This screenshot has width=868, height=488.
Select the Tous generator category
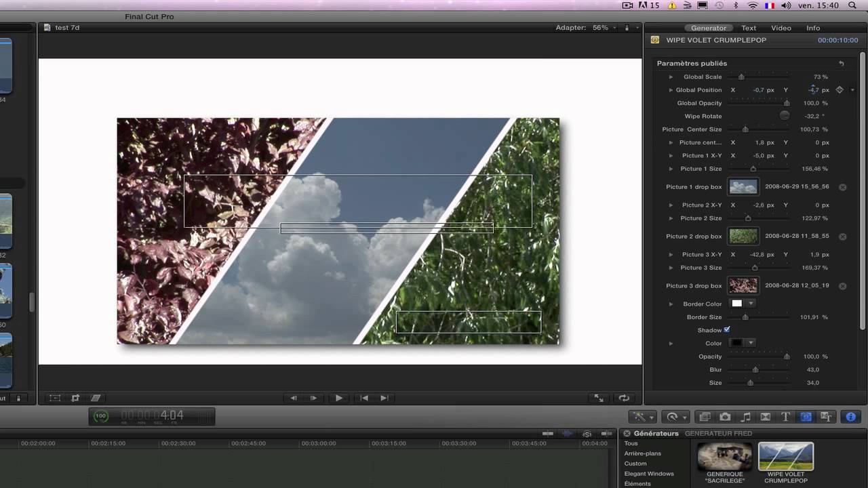631,443
